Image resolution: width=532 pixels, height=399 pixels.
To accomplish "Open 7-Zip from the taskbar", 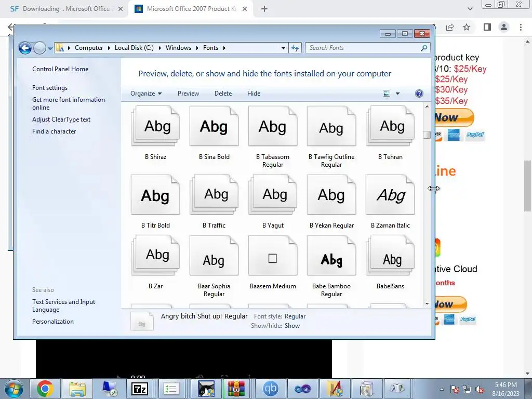I will 140,389.
